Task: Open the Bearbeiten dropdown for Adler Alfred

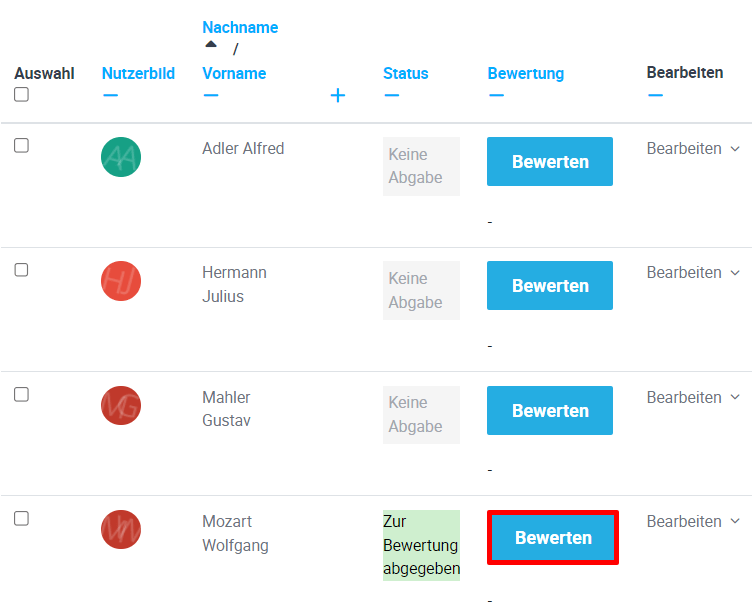Action: [x=693, y=149]
